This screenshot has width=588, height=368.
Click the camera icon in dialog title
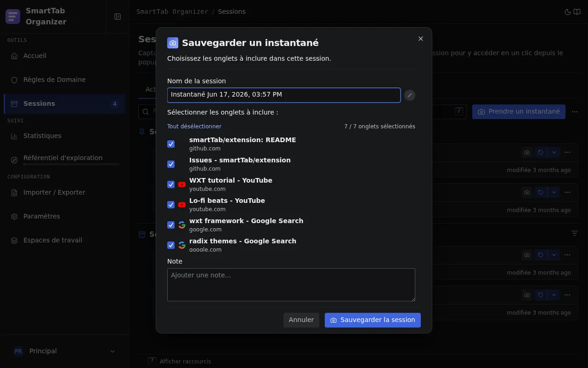point(173,43)
